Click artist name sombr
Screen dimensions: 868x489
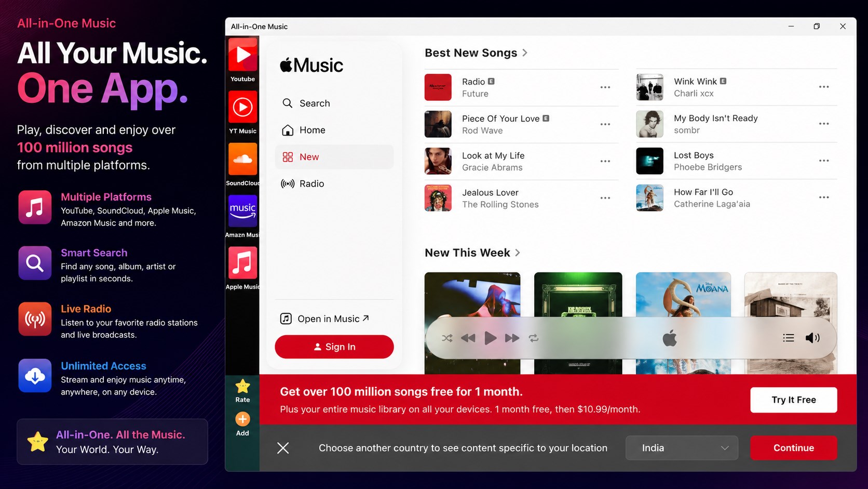pos(687,130)
